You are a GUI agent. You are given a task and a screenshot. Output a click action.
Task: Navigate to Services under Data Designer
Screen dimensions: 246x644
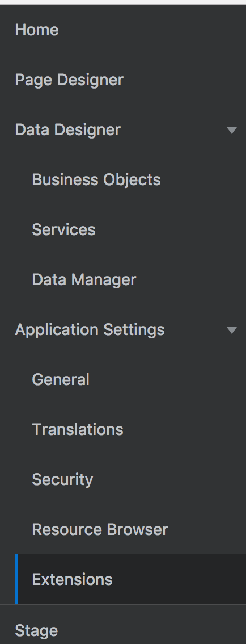[63, 230]
